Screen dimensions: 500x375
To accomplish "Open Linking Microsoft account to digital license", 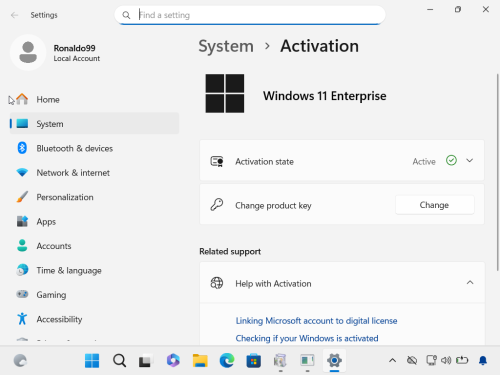I will tap(316, 321).
